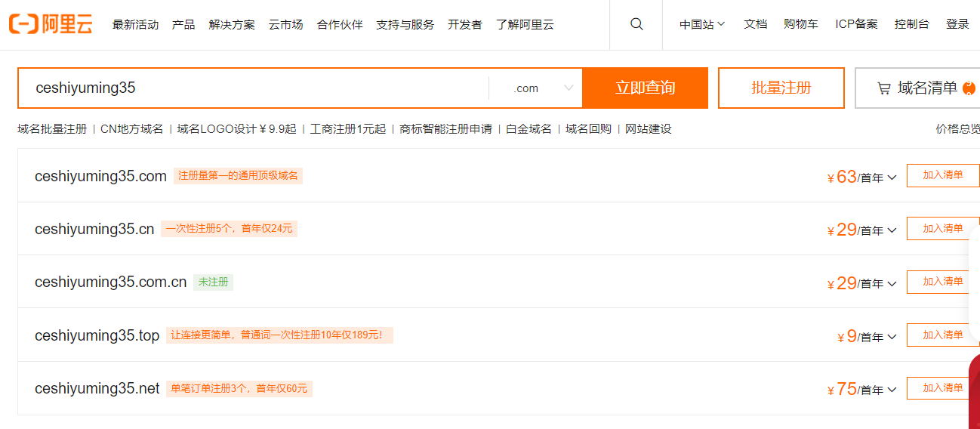Open 产品 menu
This screenshot has width=980, height=429.
[183, 24]
